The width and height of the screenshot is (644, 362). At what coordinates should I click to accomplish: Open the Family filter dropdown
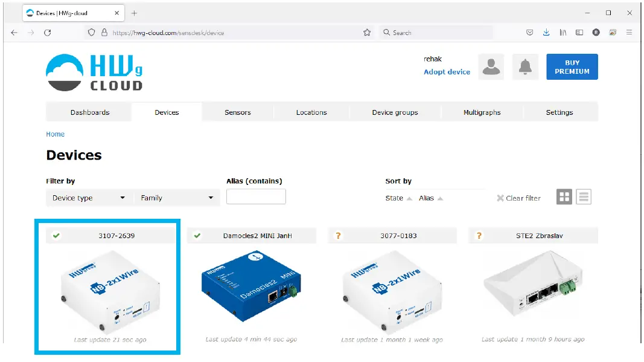(x=177, y=198)
